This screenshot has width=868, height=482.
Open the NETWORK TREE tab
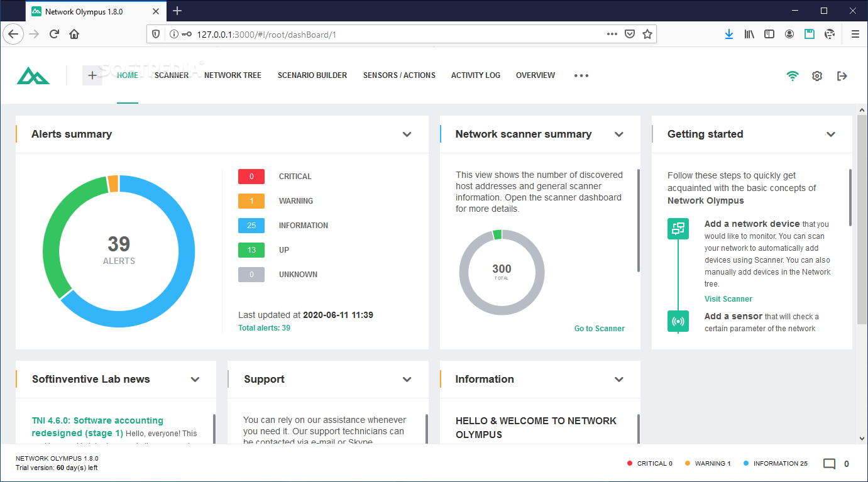233,75
